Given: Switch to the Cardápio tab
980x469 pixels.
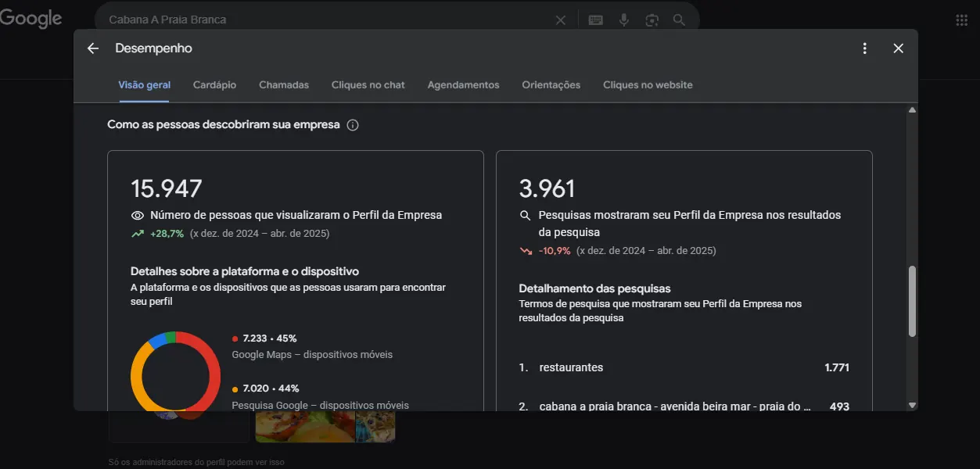Looking at the screenshot, I should (x=214, y=85).
